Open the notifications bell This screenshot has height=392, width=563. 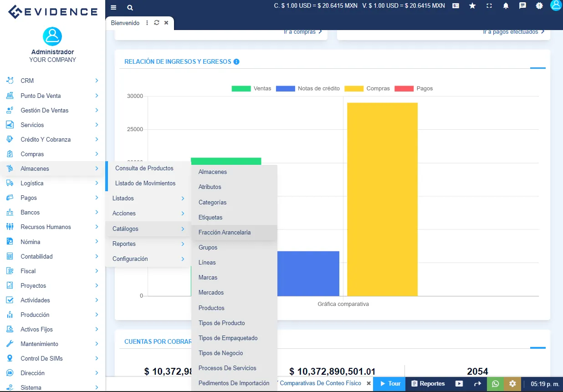click(506, 6)
